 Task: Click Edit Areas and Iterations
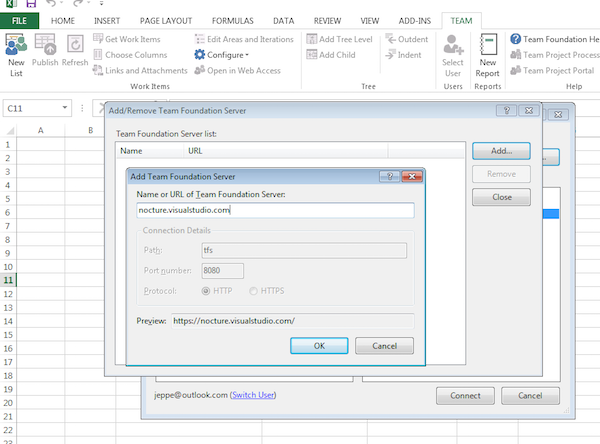244,39
